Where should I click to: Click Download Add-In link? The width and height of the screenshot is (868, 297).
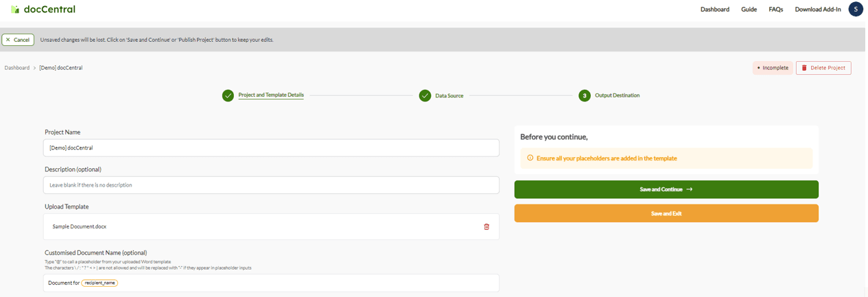817,10
